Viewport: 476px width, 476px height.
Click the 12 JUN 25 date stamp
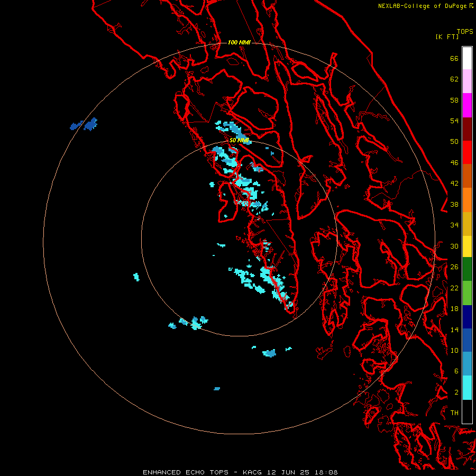click(x=288, y=472)
